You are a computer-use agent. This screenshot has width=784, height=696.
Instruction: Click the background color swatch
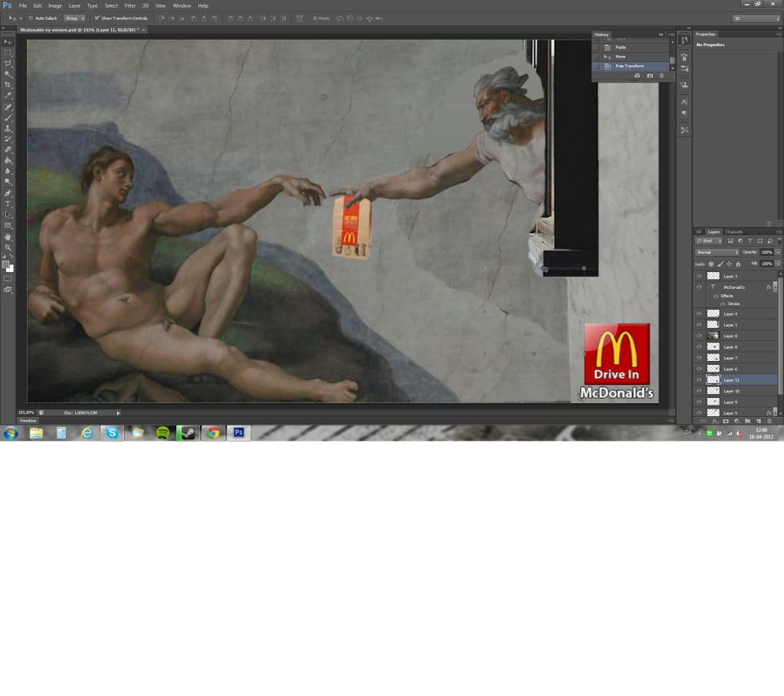pyautogui.click(x=11, y=269)
